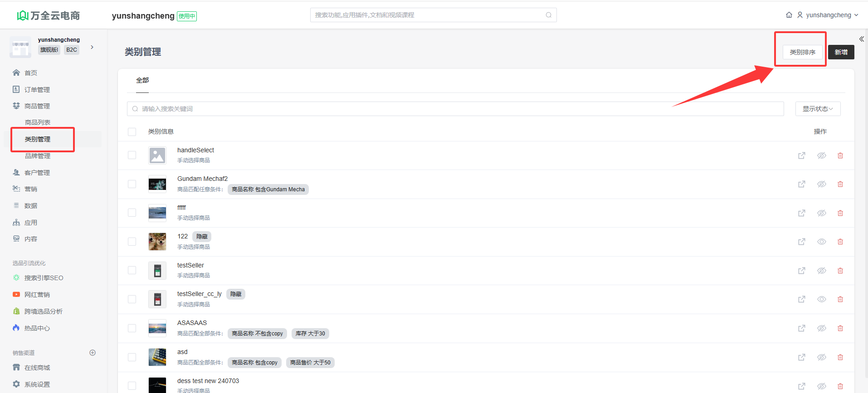Image resolution: width=868 pixels, height=393 pixels.
Task: Tick the checkbox for the asd category
Action: tap(132, 357)
